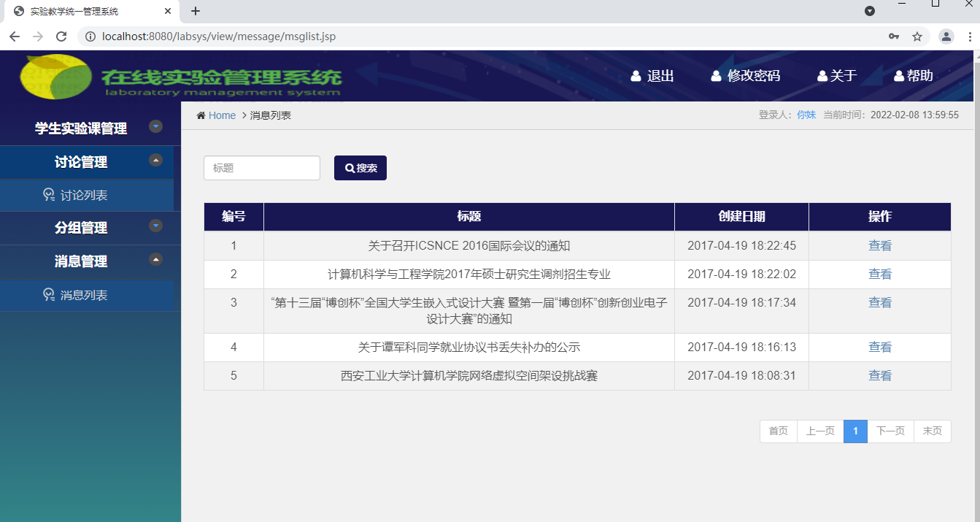Collapse 讨论管理 with its arrow
980x522 pixels.
click(x=155, y=160)
